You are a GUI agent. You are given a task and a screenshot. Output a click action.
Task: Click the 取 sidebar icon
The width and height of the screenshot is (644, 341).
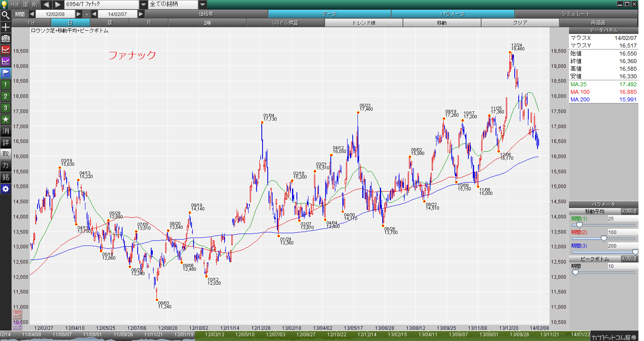click(6, 154)
